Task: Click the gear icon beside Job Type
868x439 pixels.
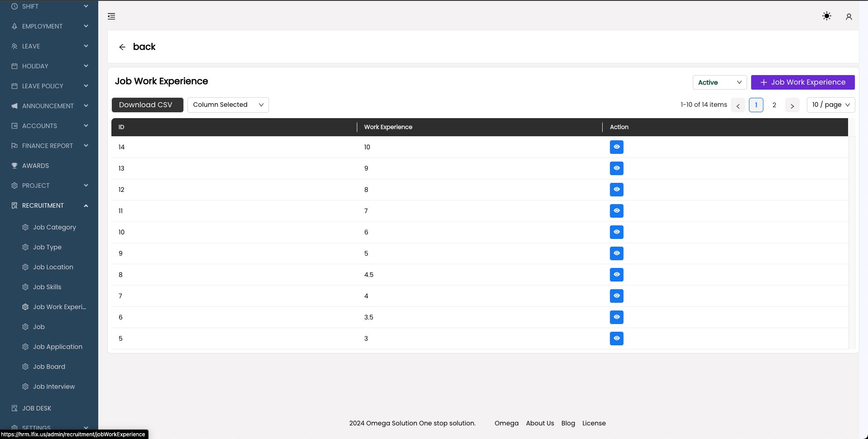Action: (25, 247)
